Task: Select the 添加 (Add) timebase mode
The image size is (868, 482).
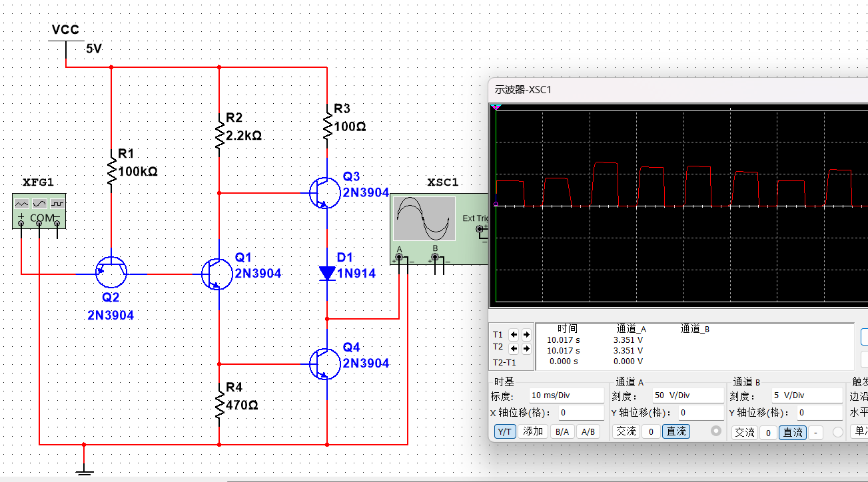Action: (x=533, y=431)
